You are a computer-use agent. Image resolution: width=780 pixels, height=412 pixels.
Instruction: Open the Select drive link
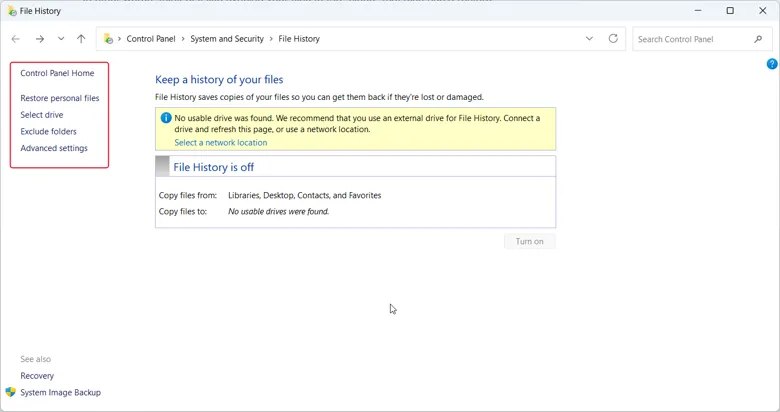pyautogui.click(x=42, y=115)
